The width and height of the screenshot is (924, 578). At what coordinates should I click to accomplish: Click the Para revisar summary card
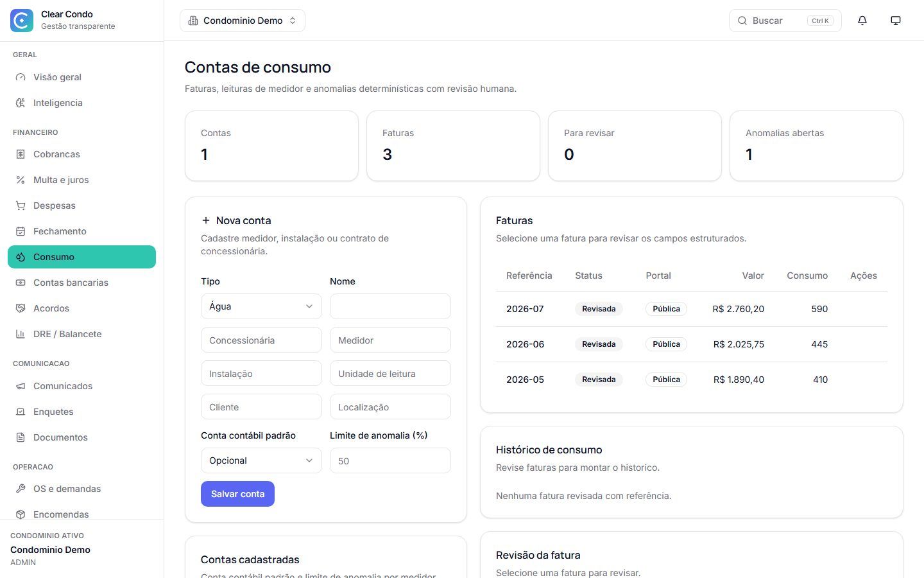point(635,146)
